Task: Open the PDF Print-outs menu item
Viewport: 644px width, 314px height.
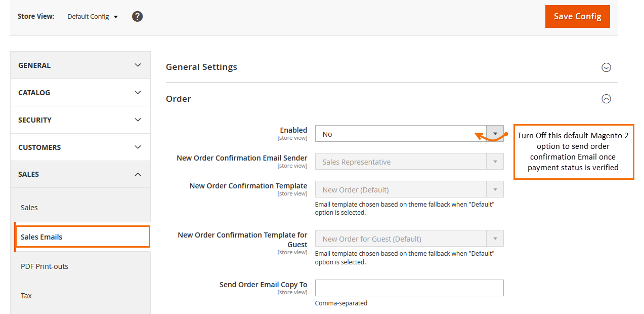Action: pyautogui.click(x=45, y=266)
